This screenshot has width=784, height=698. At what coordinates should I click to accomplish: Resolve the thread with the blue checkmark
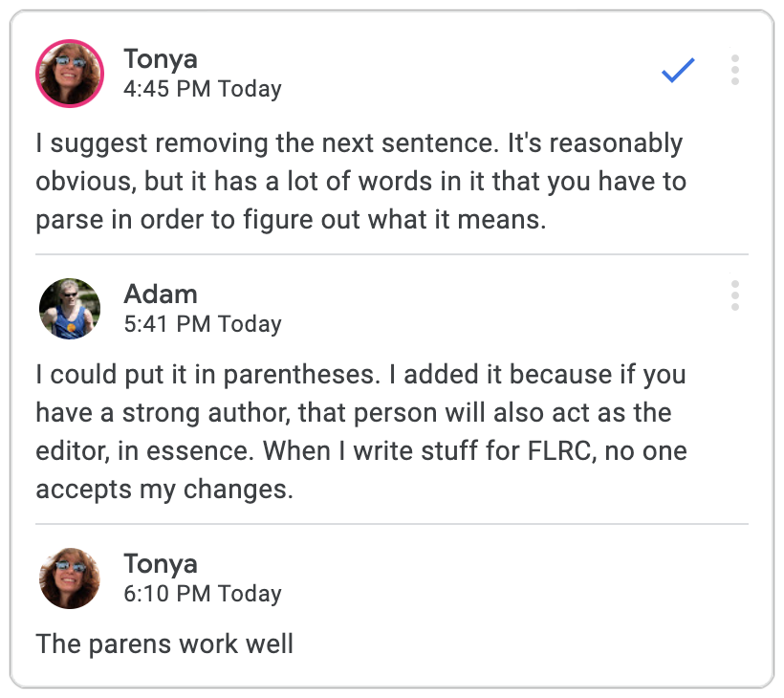pyautogui.click(x=677, y=71)
